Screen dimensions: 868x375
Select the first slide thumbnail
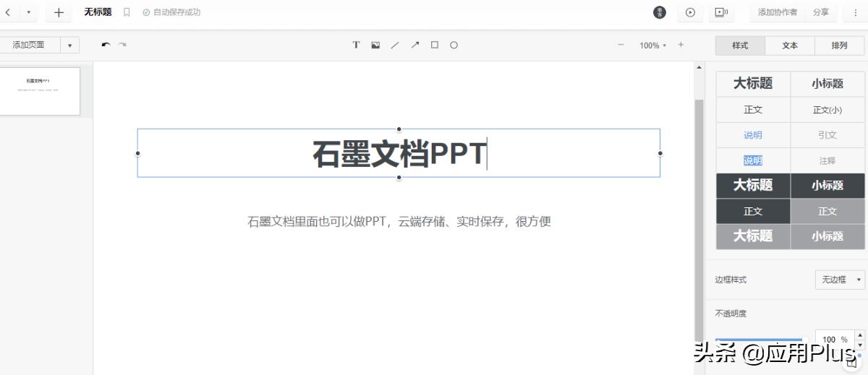pos(38,91)
